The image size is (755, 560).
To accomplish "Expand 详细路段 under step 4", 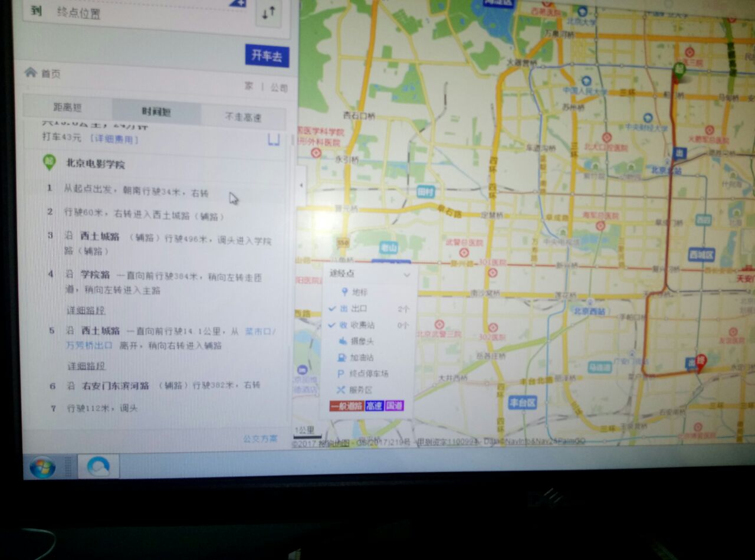I will (86, 310).
